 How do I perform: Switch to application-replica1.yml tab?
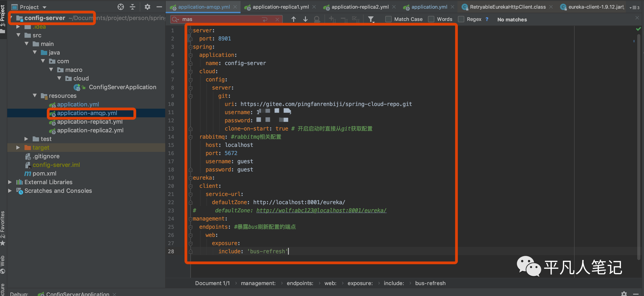pos(280,7)
